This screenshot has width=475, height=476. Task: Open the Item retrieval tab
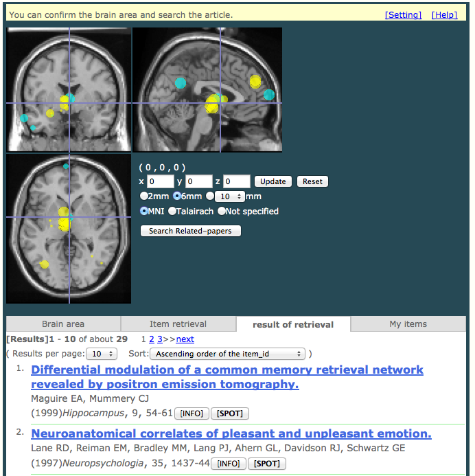[178, 324]
